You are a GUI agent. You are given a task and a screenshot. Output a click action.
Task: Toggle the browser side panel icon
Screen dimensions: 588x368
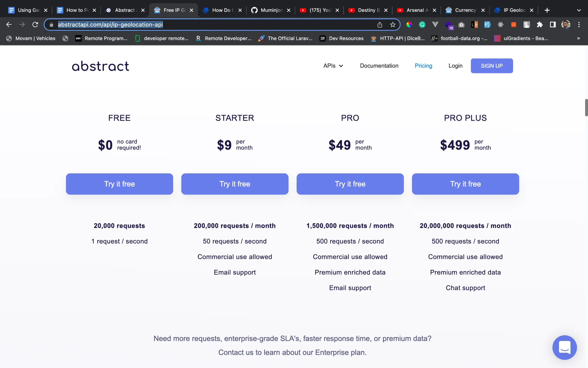point(553,25)
